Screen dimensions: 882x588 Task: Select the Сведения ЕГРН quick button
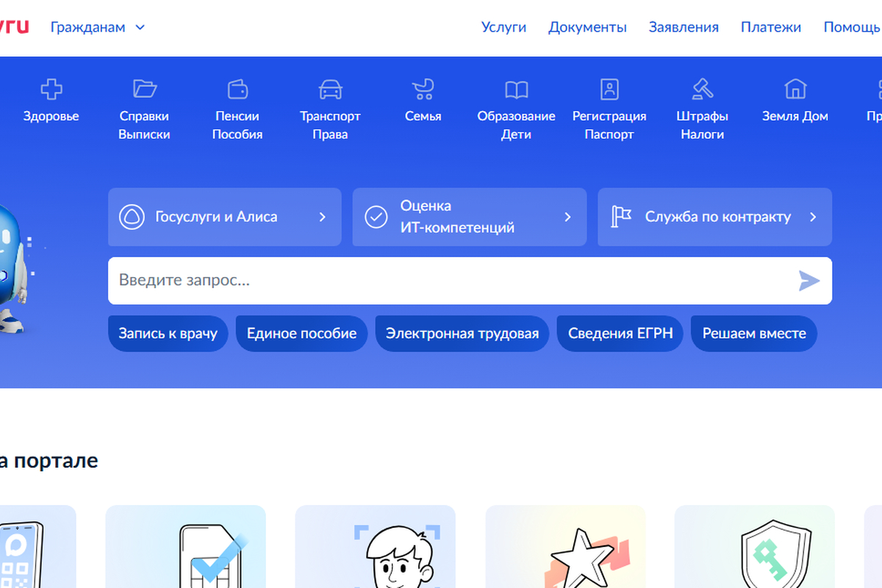pyautogui.click(x=620, y=334)
